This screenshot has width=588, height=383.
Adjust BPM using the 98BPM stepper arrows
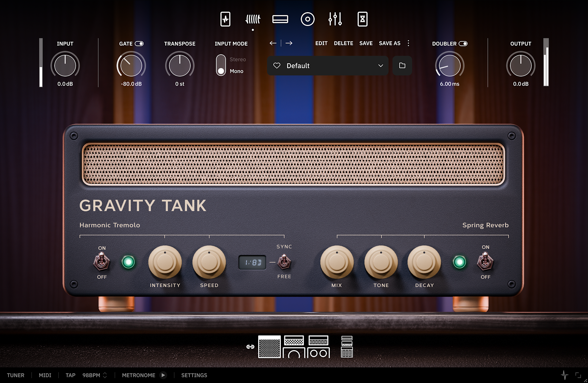[x=105, y=375]
